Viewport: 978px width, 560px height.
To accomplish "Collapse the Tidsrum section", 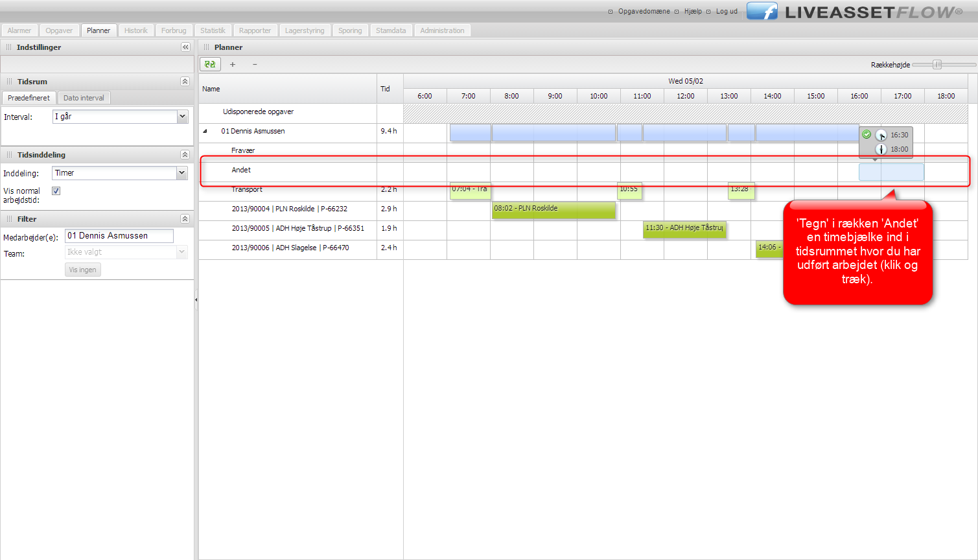I will tap(185, 82).
